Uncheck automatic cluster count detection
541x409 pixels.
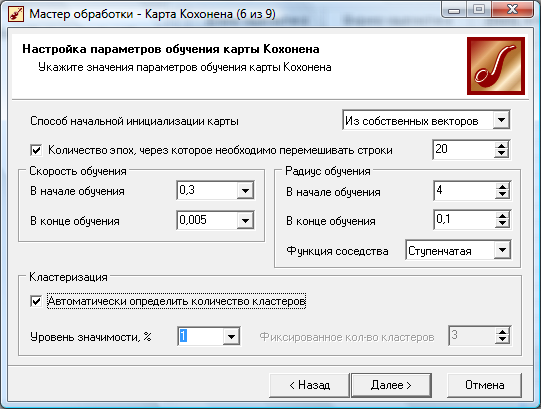(36, 301)
